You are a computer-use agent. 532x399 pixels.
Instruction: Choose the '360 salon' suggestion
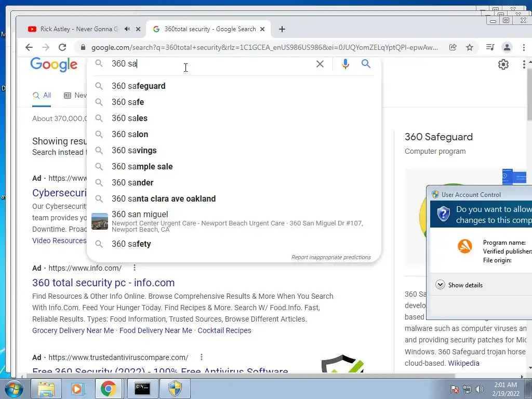pyautogui.click(x=234, y=135)
